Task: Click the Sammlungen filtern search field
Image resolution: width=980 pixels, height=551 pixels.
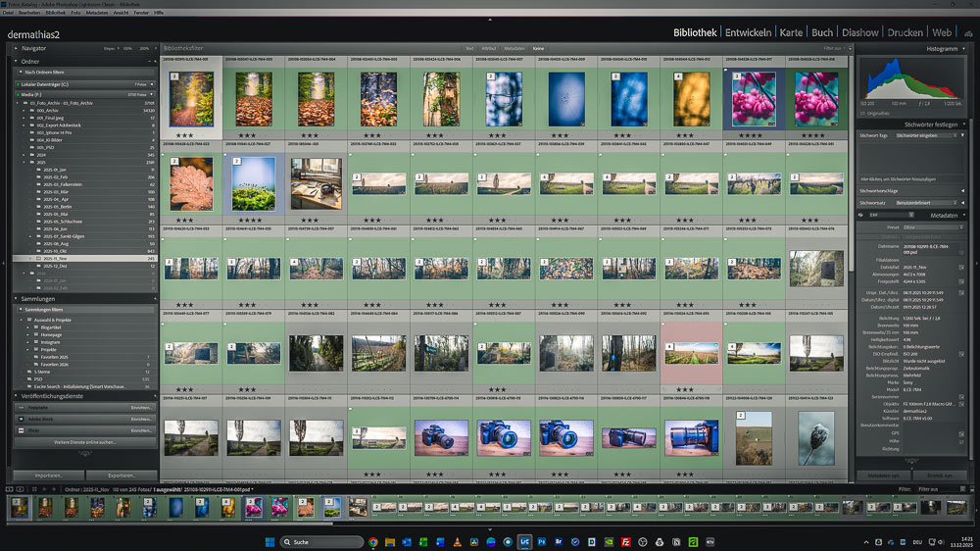Action: pos(85,310)
